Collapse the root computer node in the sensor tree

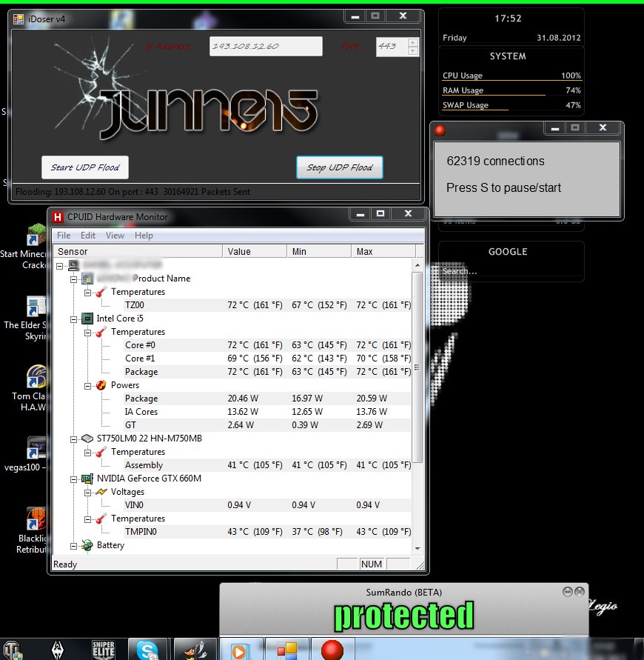(60, 266)
